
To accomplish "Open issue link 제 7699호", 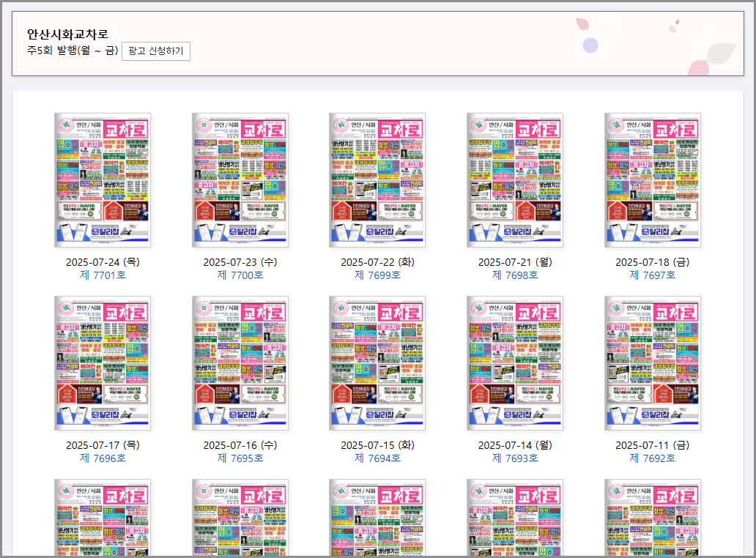I will 377,275.
